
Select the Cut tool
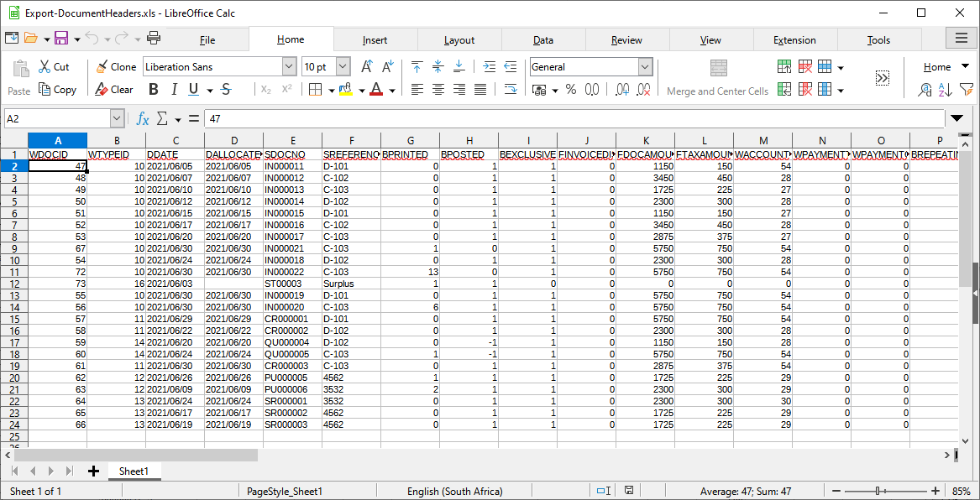pyautogui.click(x=51, y=66)
